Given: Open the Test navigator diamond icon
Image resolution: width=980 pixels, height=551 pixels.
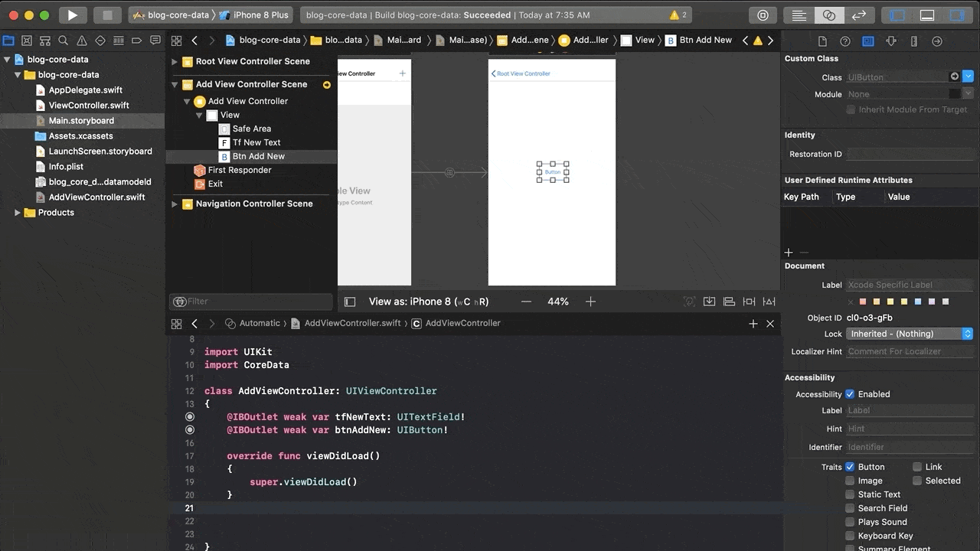Looking at the screenshot, I should click(x=100, y=41).
